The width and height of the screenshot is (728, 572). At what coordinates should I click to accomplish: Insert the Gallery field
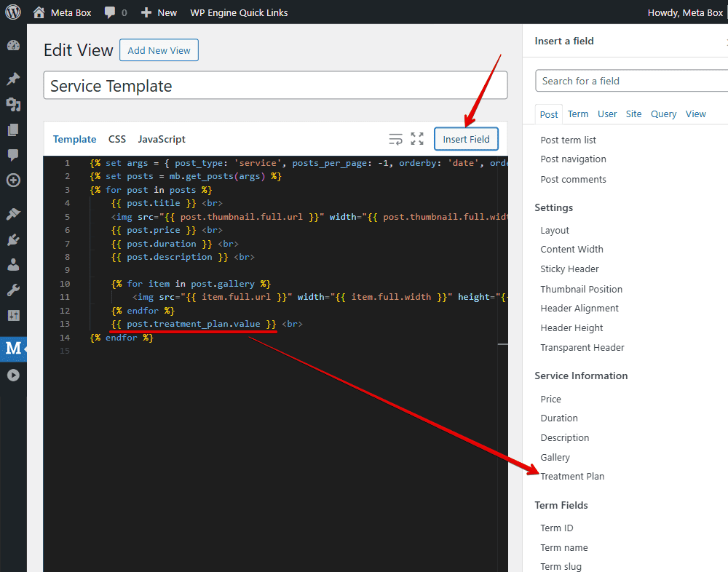[x=555, y=457]
